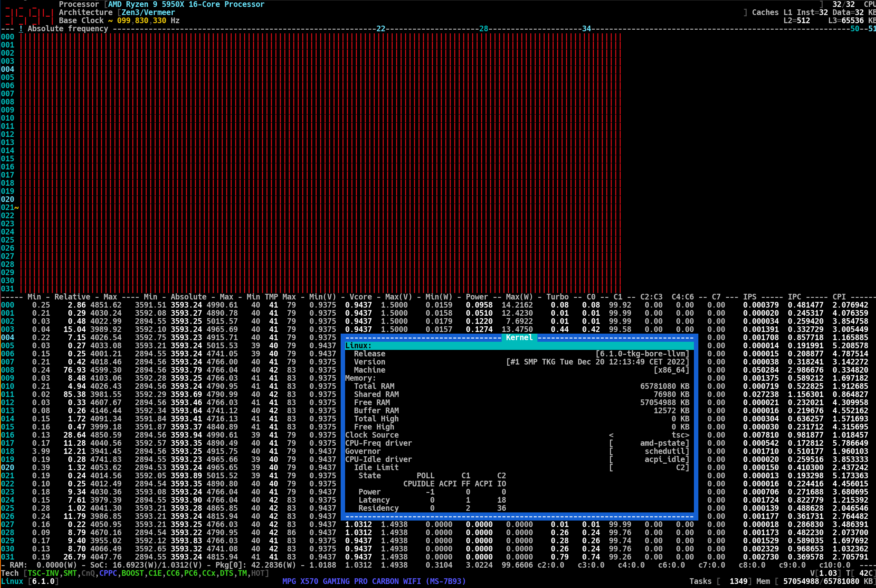Viewport: 876px width, 588px height.
Task: Enable the CnQ technology flag
Action: [88, 573]
